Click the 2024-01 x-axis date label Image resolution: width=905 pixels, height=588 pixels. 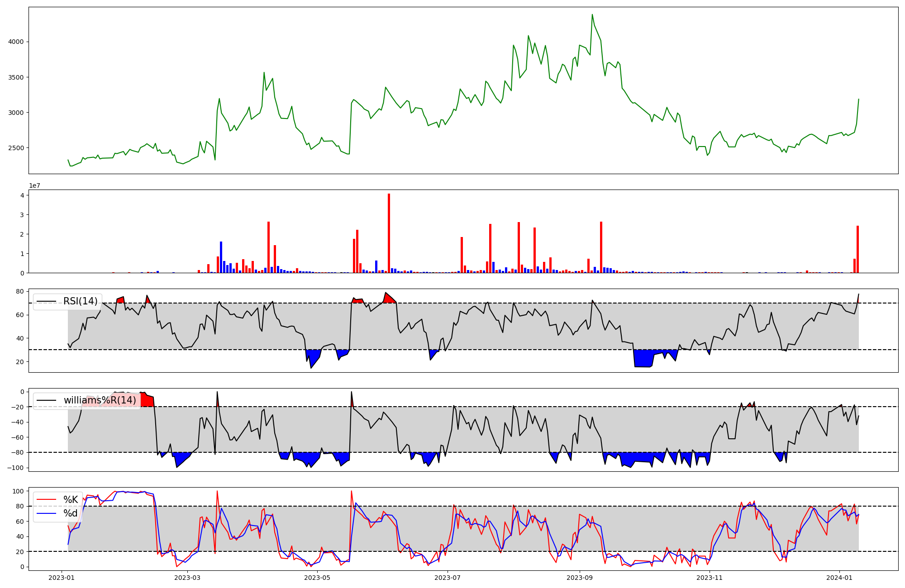[x=839, y=578]
